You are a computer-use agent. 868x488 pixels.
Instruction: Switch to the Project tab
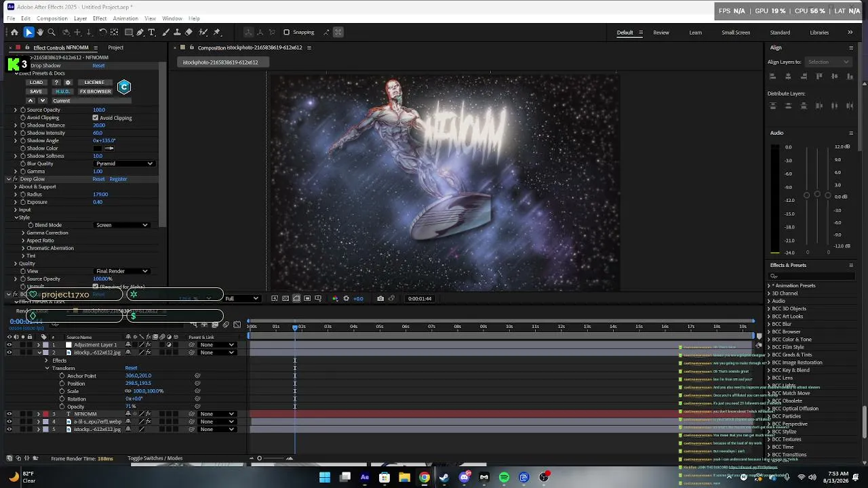[x=116, y=47]
